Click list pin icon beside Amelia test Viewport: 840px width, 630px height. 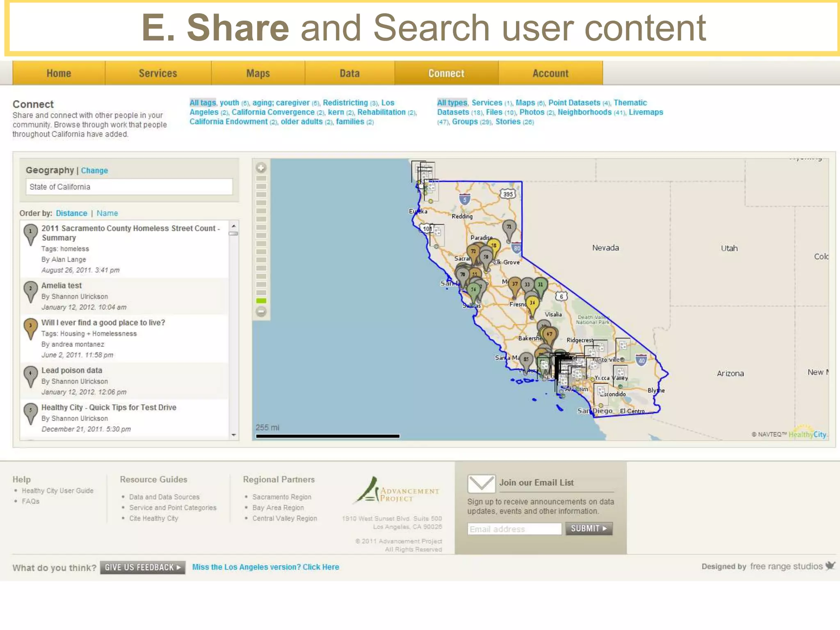point(30,292)
